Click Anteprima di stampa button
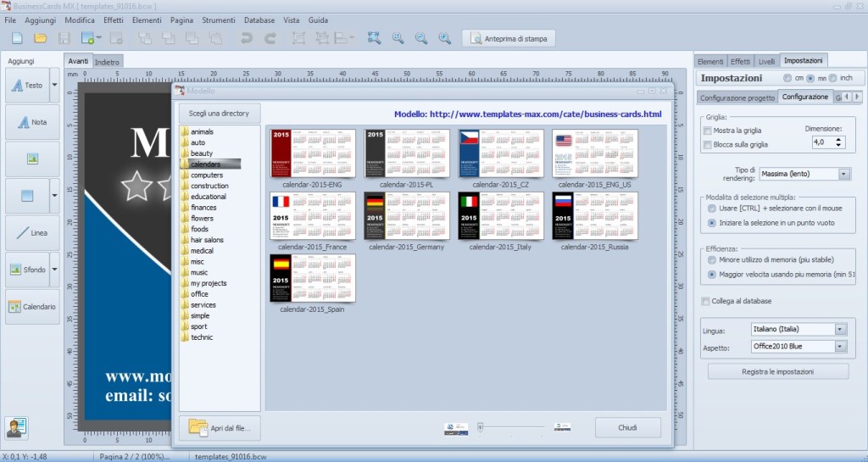The image size is (868, 462). tap(509, 39)
